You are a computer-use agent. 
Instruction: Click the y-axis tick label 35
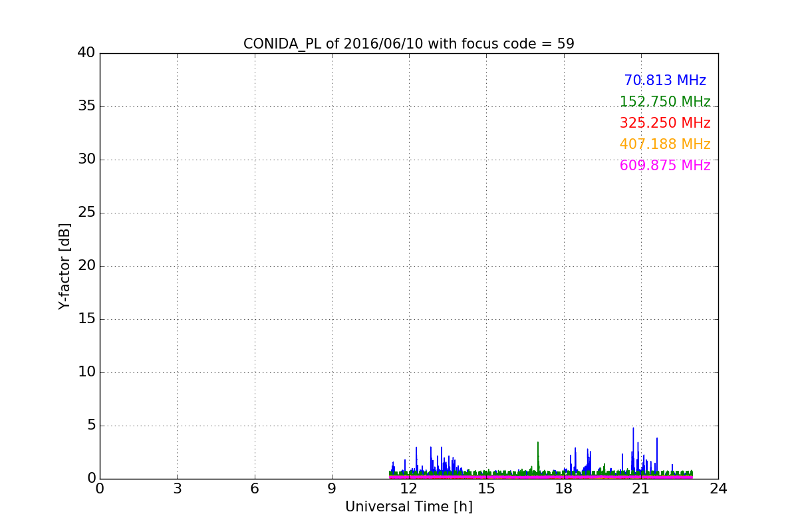(86, 106)
